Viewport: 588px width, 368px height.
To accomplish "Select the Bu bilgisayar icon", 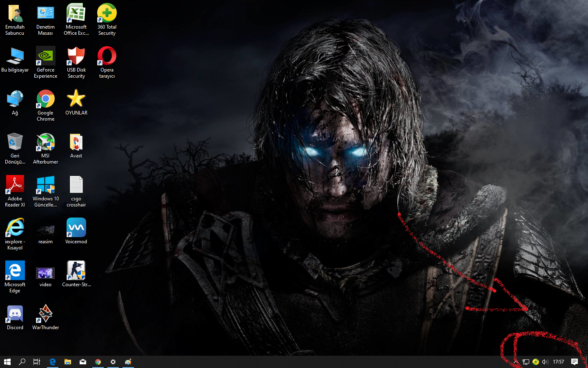I will click(x=15, y=60).
